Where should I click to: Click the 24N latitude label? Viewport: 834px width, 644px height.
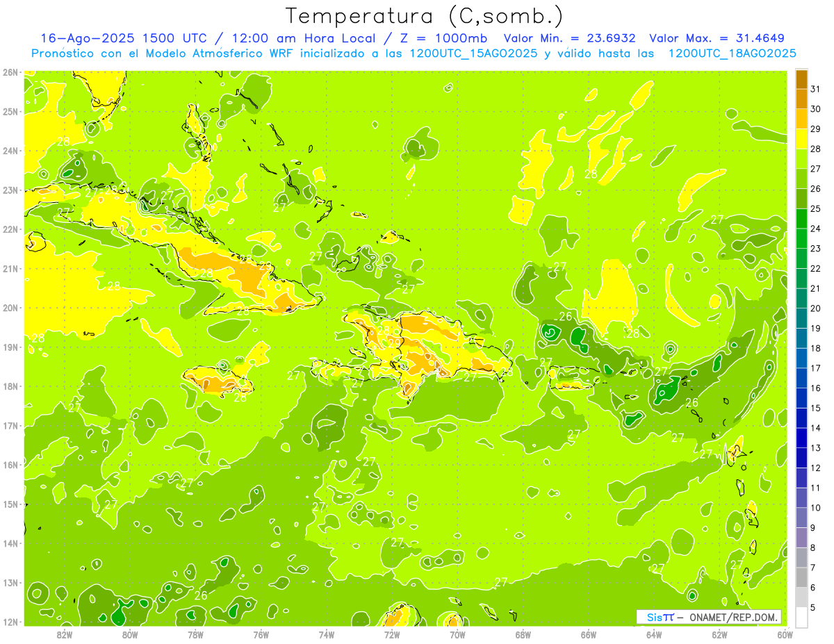pyautogui.click(x=10, y=151)
